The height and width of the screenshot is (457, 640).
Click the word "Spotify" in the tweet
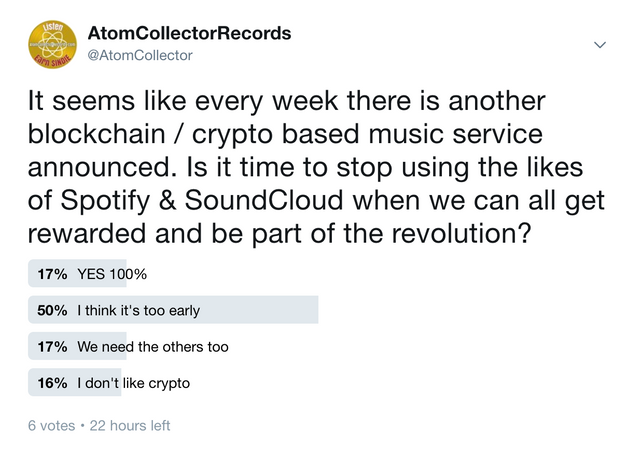[x=105, y=202]
